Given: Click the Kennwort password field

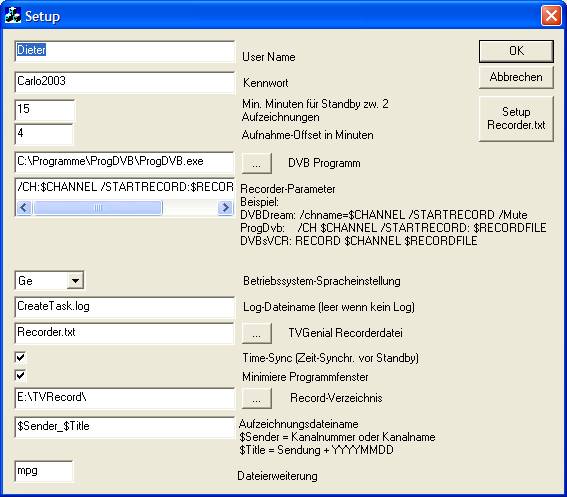Looking at the screenshot, I should click(125, 82).
